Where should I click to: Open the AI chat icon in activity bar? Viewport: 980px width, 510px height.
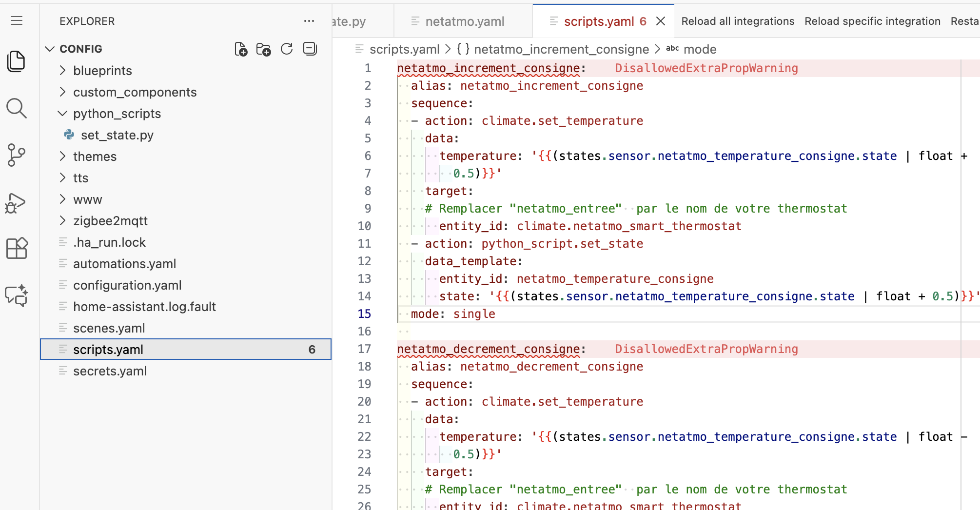[17, 295]
